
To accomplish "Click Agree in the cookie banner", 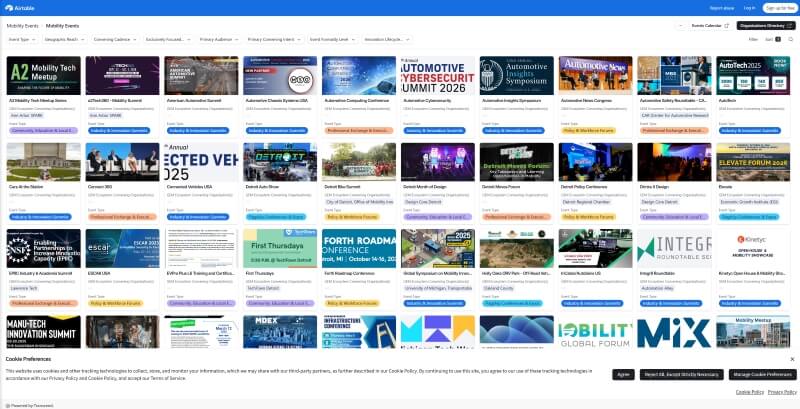I will point(623,375).
